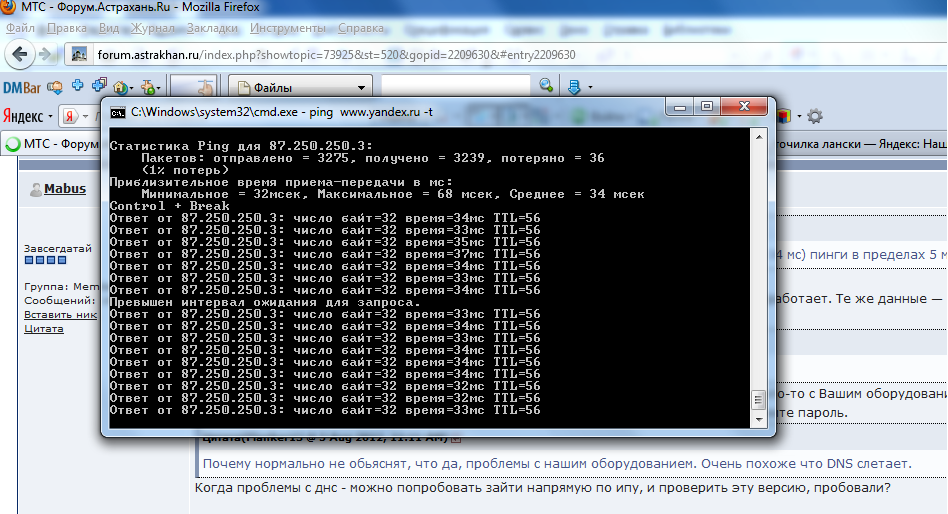This screenshot has height=514, width=948.
Task: Click the DMBar house-globe icon
Action: 121,88
